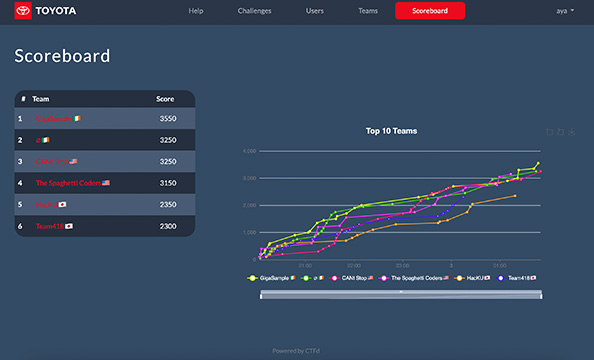Open The Spaghetti Coders team page
594x360 pixels.
(x=68, y=183)
